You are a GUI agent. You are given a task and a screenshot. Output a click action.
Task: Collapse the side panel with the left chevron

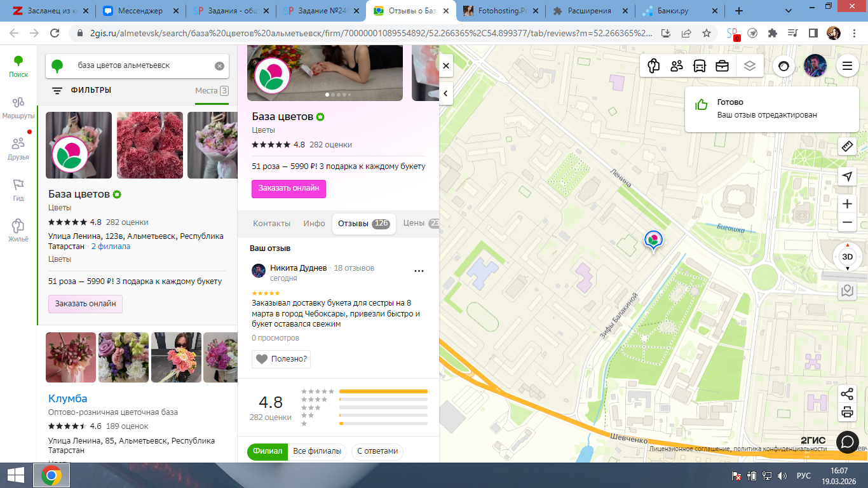[445, 93]
